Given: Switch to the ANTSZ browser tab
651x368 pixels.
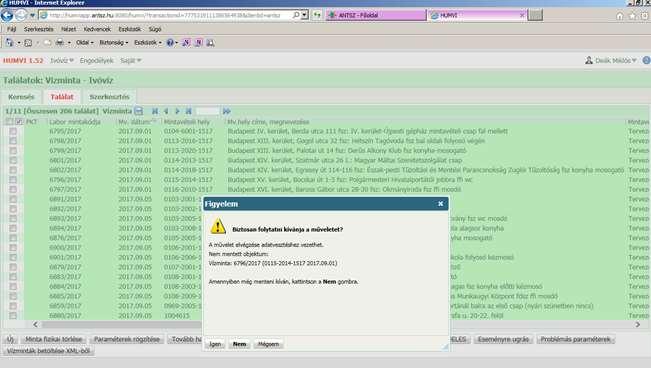Looking at the screenshot, I should coord(376,15).
